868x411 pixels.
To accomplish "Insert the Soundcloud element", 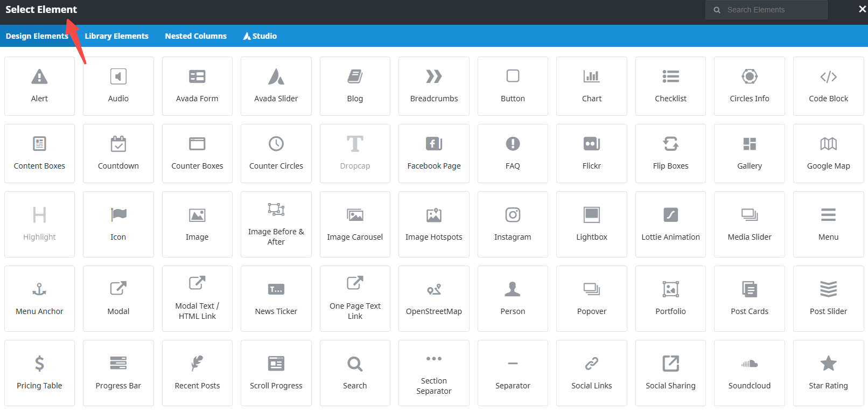I will coord(749,373).
